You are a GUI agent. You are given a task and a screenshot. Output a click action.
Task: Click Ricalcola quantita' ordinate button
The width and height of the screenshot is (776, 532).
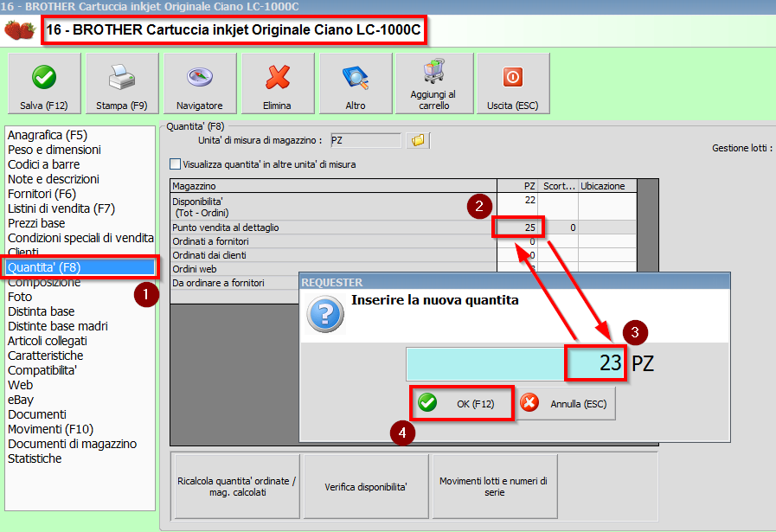[237, 486]
